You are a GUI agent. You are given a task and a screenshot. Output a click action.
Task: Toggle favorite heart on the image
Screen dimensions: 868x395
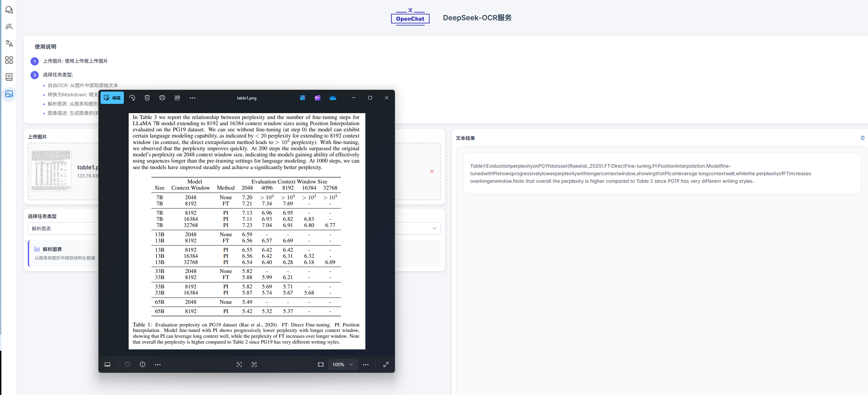coord(128,364)
